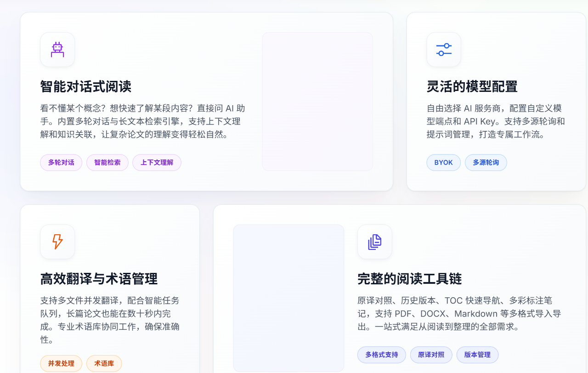Click the preview image beside 完整的阅读工具链

(288, 298)
